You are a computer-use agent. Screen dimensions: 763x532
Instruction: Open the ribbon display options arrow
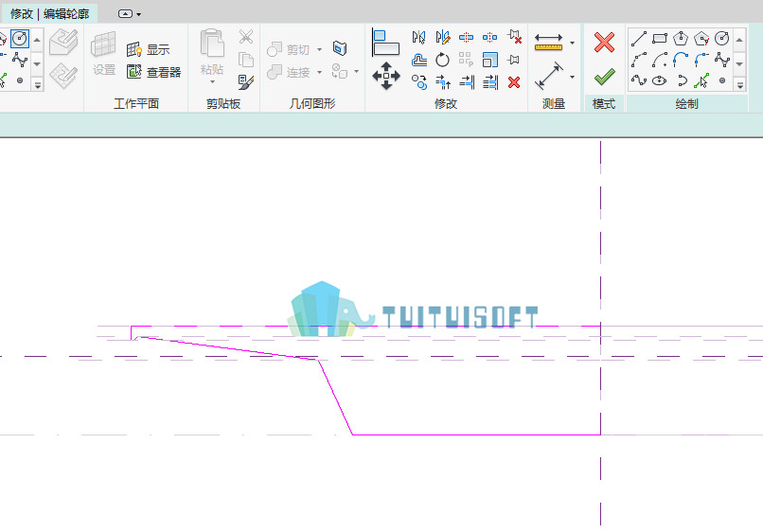(x=138, y=14)
